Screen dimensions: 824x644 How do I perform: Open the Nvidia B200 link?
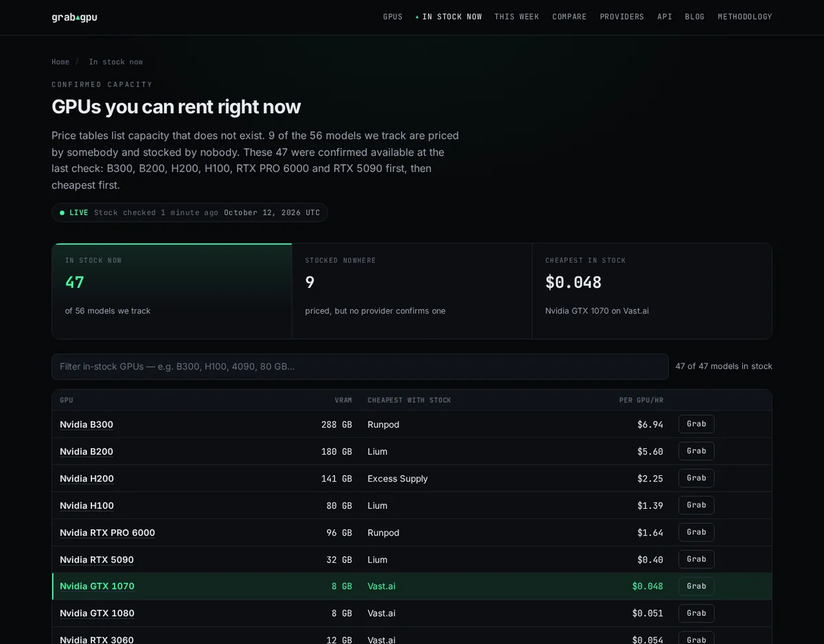tap(87, 452)
